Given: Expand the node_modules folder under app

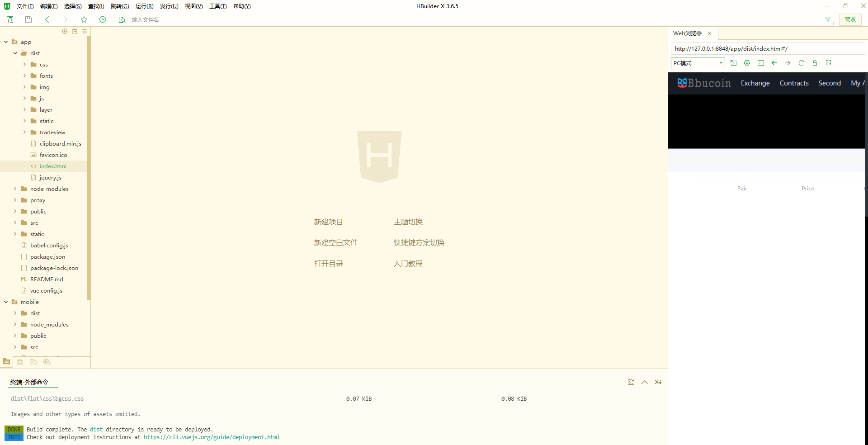Looking at the screenshot, I should pyautogui.click(x=15, y=189).
